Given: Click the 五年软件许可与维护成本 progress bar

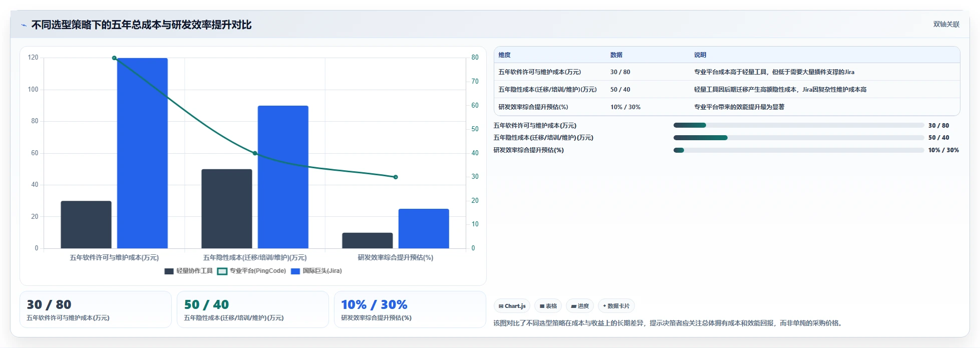Looking at the screenshot, I should click(799, 125).
